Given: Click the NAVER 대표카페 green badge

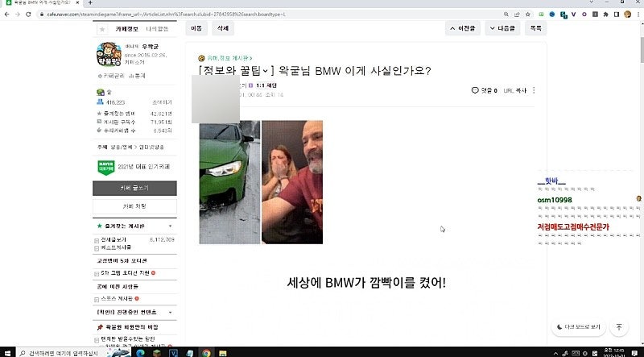Looking at the screenshot, I should pos(106,168).
